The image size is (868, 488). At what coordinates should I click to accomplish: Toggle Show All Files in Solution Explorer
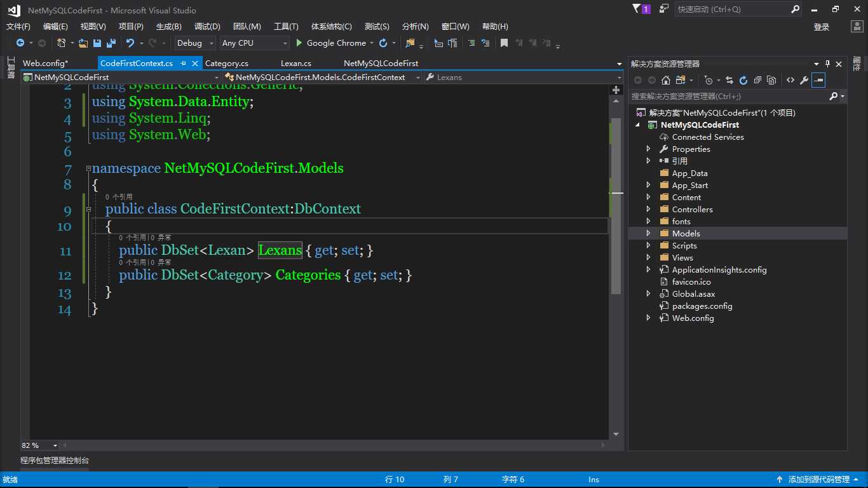click(x=771, y=80)
